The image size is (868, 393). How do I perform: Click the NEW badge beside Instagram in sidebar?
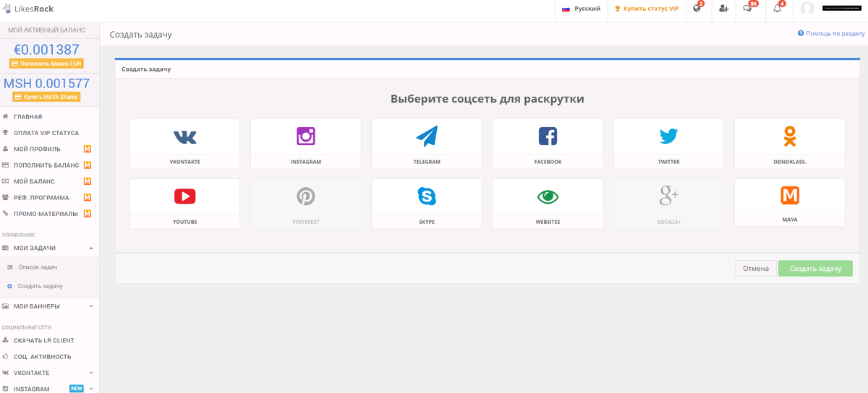coord(76,389)
